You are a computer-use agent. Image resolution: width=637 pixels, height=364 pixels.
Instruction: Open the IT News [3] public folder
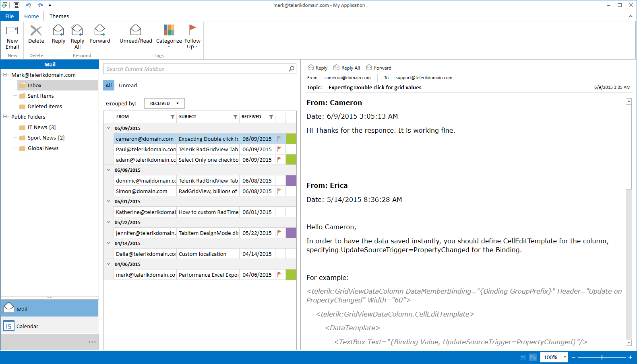click(x=41, y=127)
